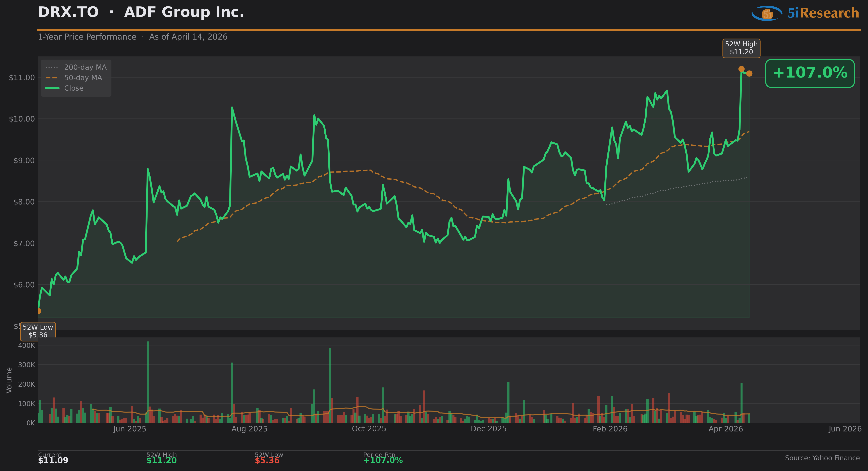This screenshot has height=471, width=868.
Task: Click the +107.0% return badge
Action: [x=810, y=73]
